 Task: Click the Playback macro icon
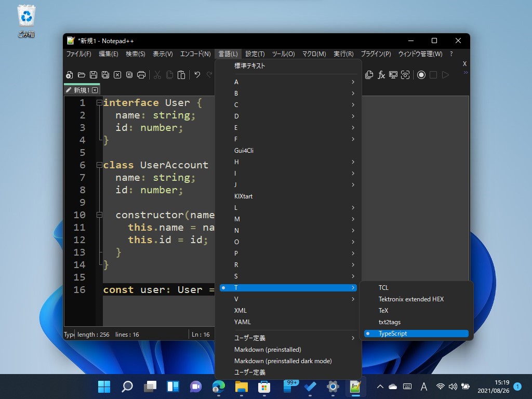[445, 75]
